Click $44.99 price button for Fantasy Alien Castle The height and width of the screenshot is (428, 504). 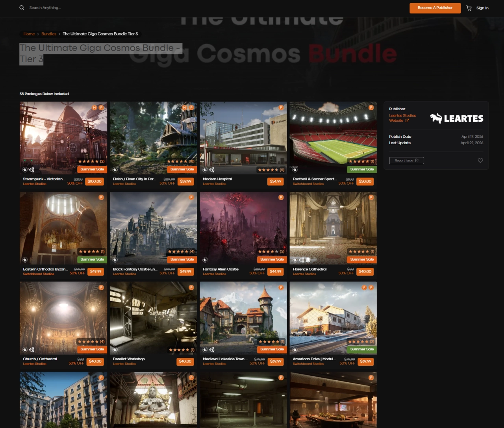276,271
